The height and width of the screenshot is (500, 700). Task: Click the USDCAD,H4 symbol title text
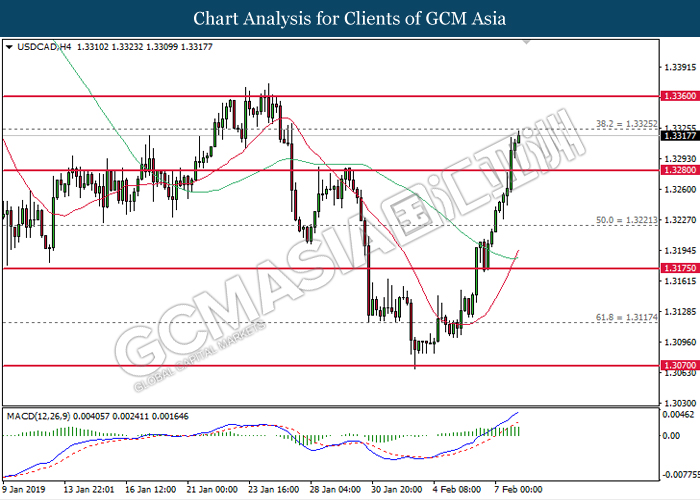point(44,47)
